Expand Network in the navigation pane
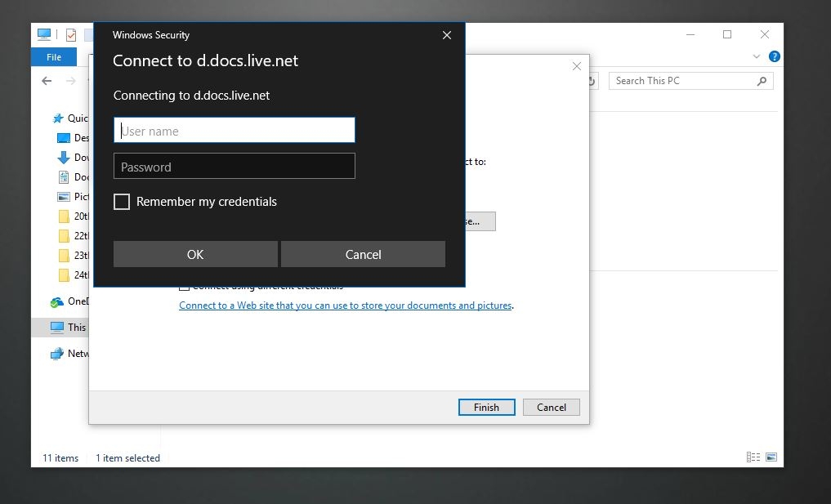This screenshot has height=504, width=831. [46, 353]
